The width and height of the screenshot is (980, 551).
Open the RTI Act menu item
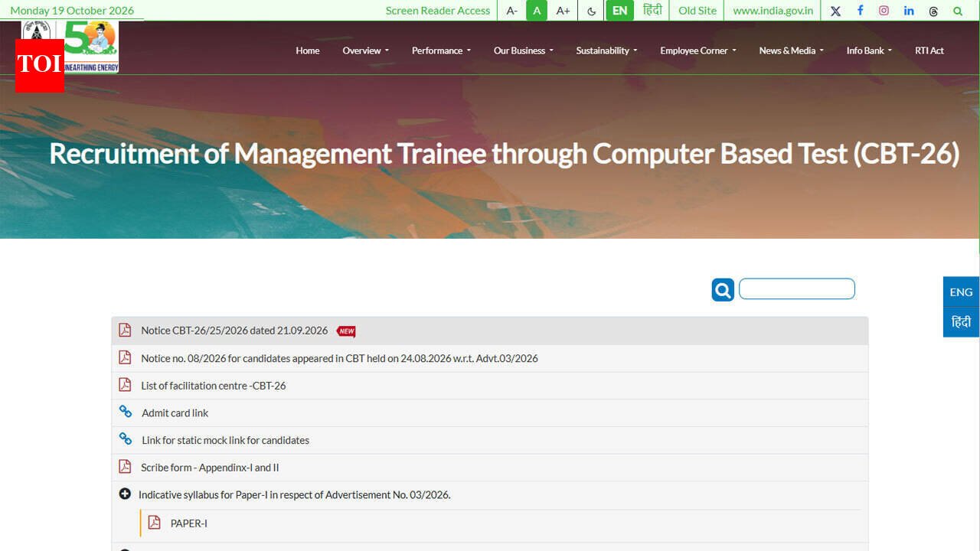[929, 51]
